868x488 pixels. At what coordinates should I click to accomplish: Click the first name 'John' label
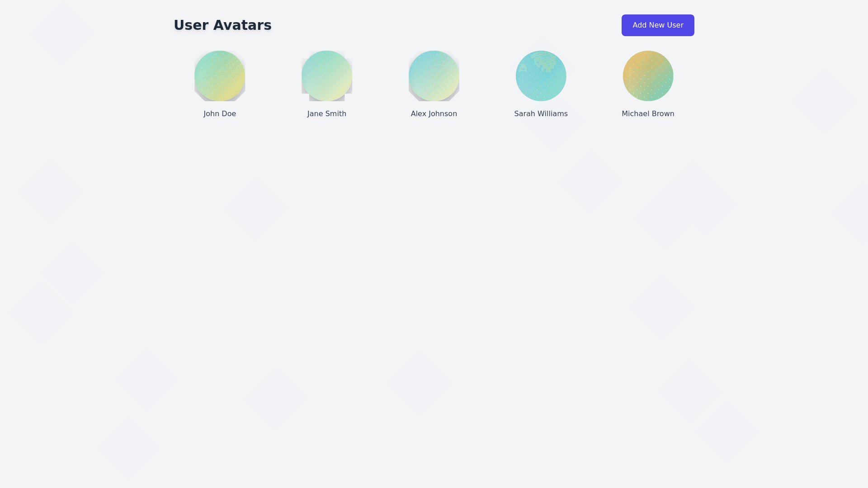tap(211, 114)
